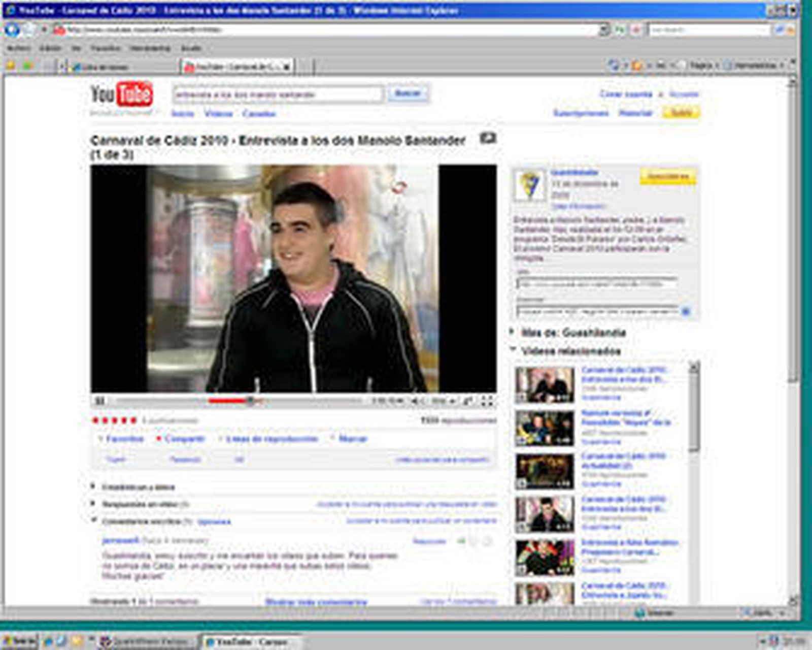Click the caption bubble icon beside video title
This screenshot has width=812, height=650.
(488, 138)
